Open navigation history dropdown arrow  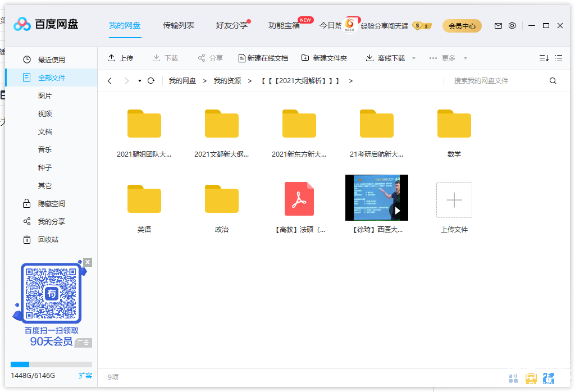click(140, 81)
